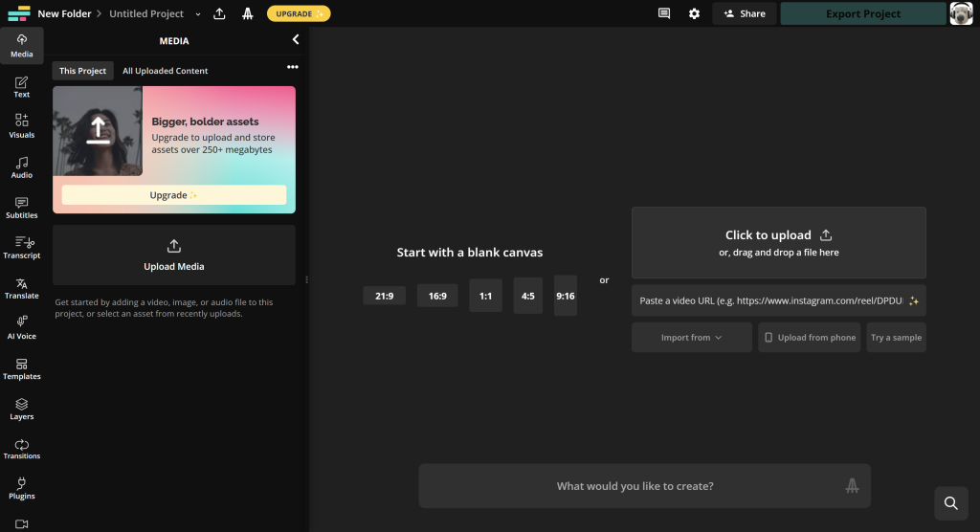Collapse the Media panel with chevron
This screenshot has height=532, width=980.
(x=296, y=40)
